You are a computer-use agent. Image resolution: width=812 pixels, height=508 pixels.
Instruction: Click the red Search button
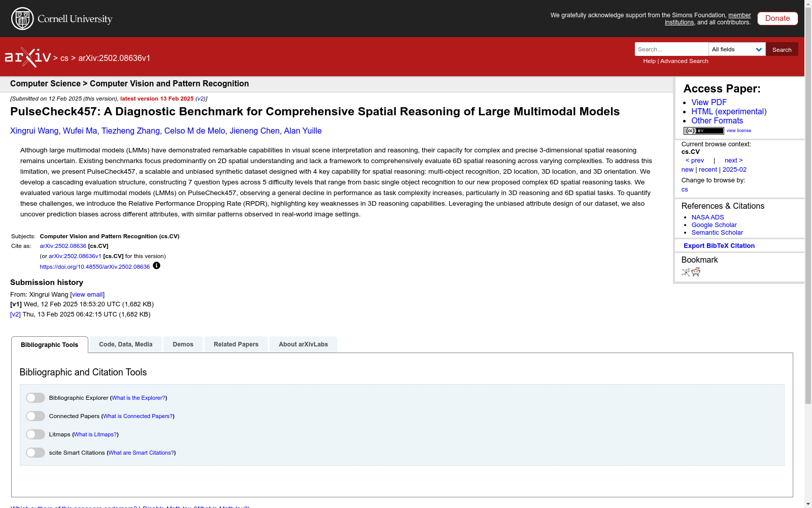[x=782, y=49]
